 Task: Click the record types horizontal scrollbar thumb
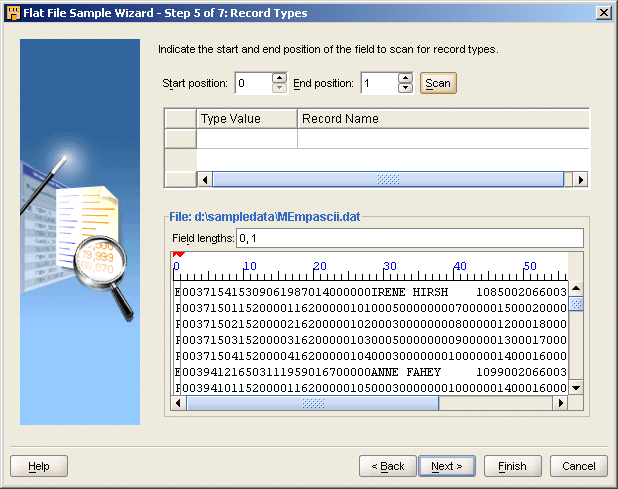[x=388, y=180]
